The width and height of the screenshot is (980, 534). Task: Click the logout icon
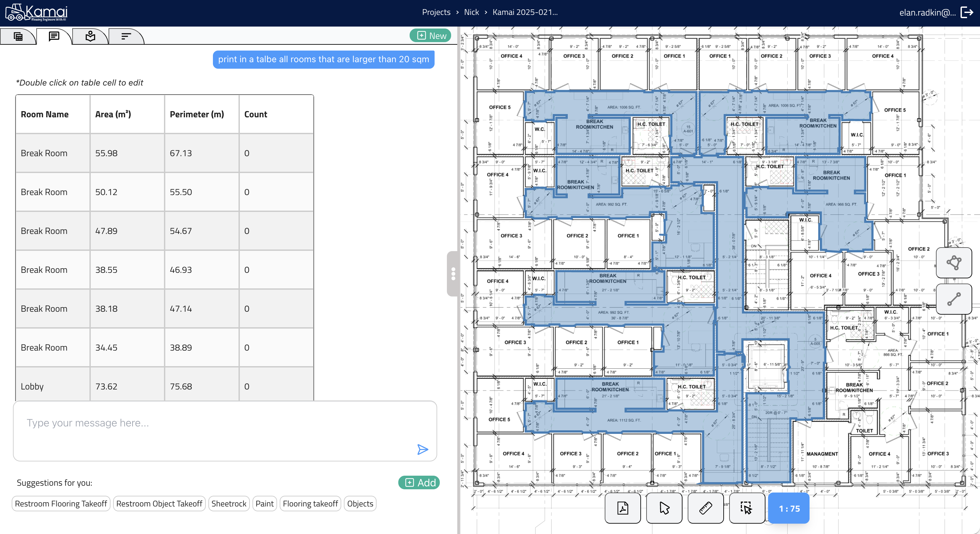pyautogui.click(x=967, y=13)
